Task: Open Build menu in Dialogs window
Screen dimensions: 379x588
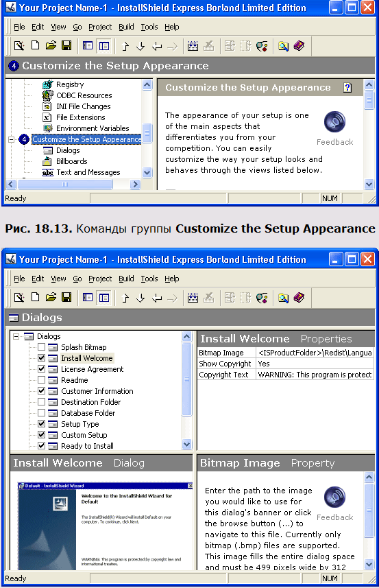Action: 126,279
